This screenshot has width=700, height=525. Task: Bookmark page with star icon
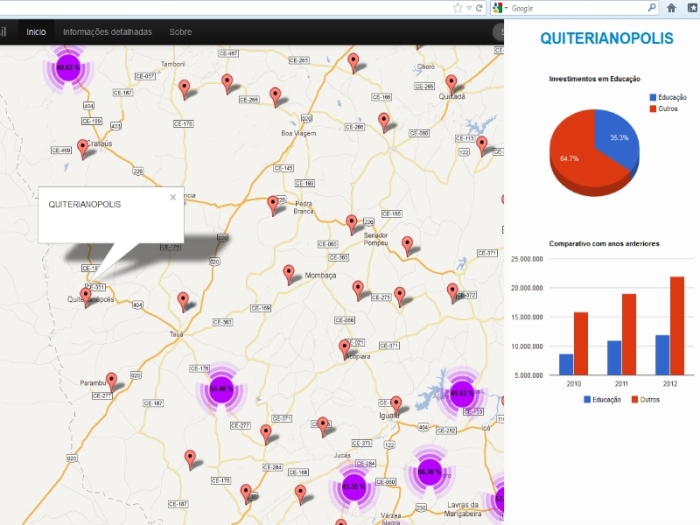coord(458,8)
